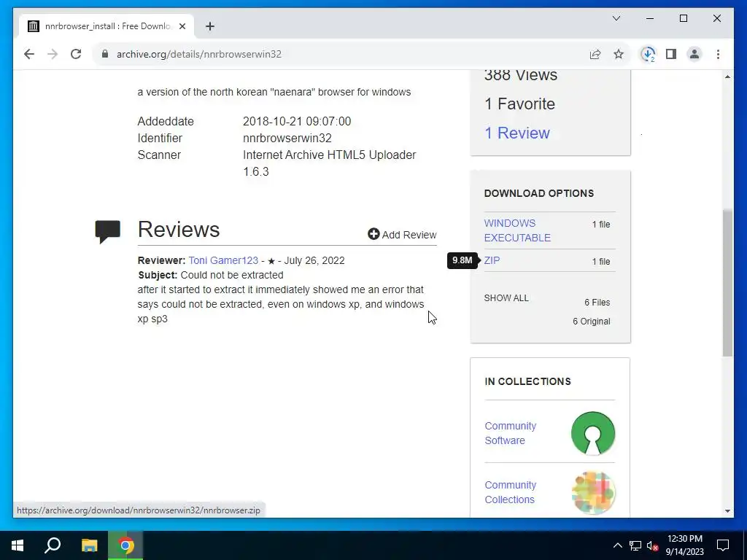Open Community Software collection link
Image resolution: width=747 pixels, height=560 pixels.
[510, 433]
